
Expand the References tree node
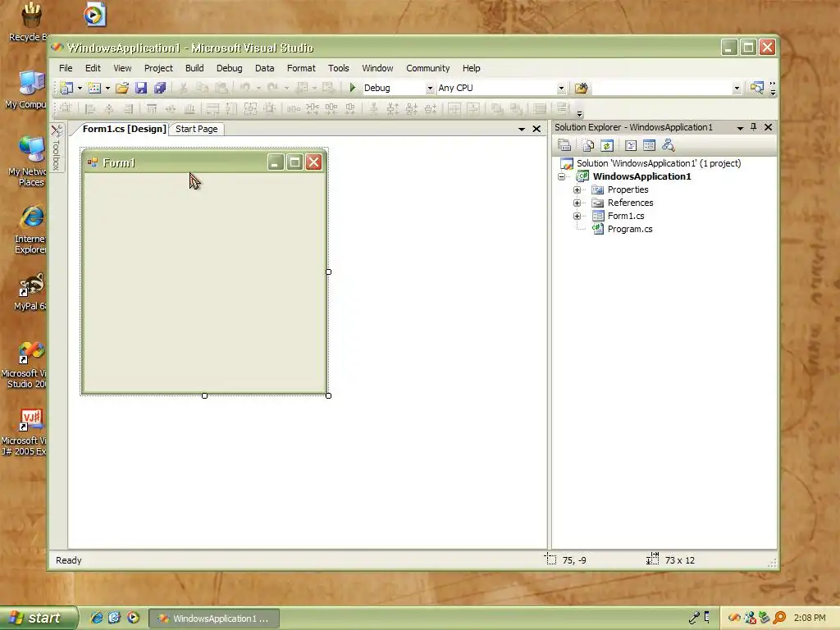577,203
